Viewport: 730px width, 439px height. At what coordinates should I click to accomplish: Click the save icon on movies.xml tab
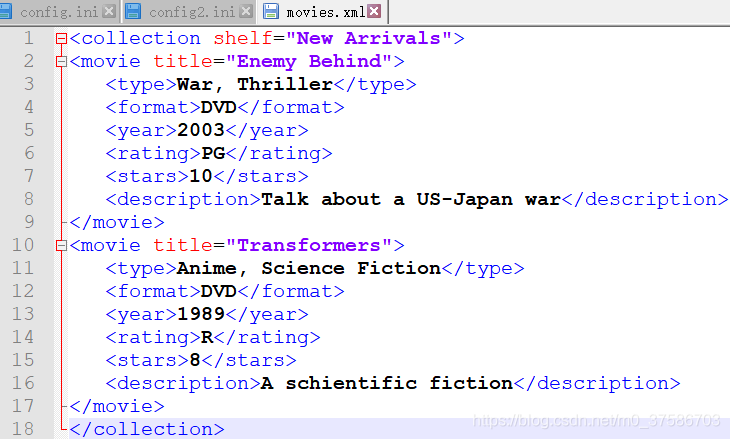pyautogui.click(x=270, y=11)
